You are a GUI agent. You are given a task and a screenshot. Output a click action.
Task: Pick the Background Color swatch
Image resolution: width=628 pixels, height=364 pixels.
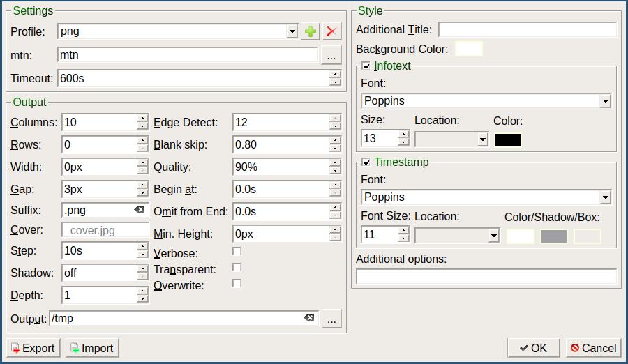coord(468,49)
